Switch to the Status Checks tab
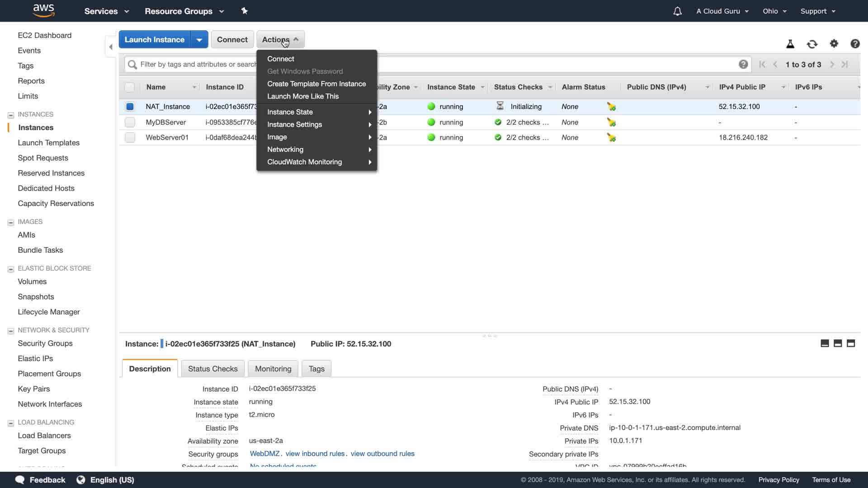This screenshot has width=868, height=488. (x=212, y=369)
